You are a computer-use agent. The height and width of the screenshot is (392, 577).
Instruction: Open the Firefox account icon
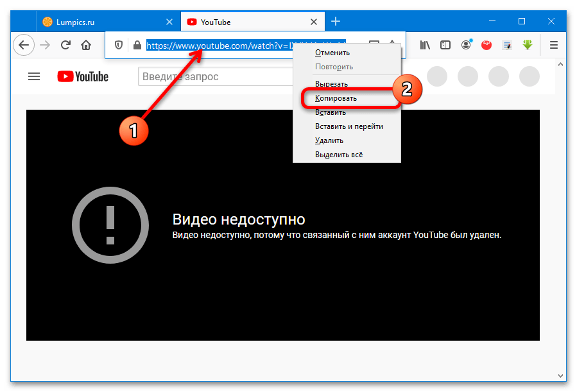pyautogui.click(x=465, y=45)
